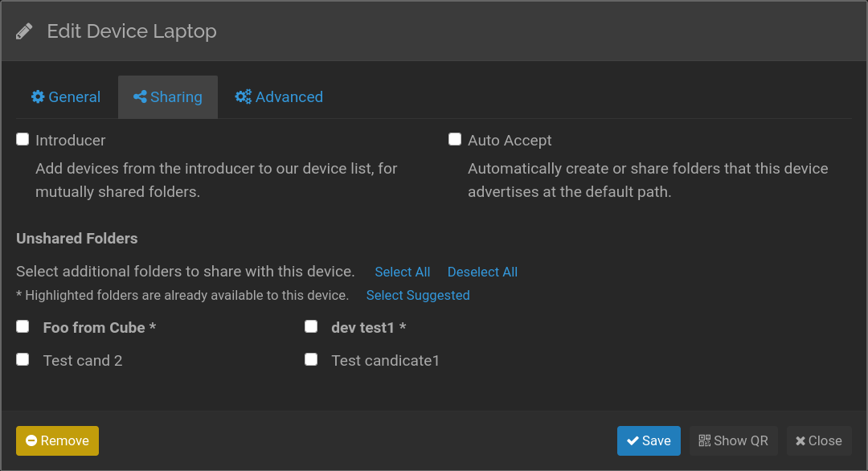Check the dev test1 folder
The image size is (868, 471).
[x=311, y=326]
